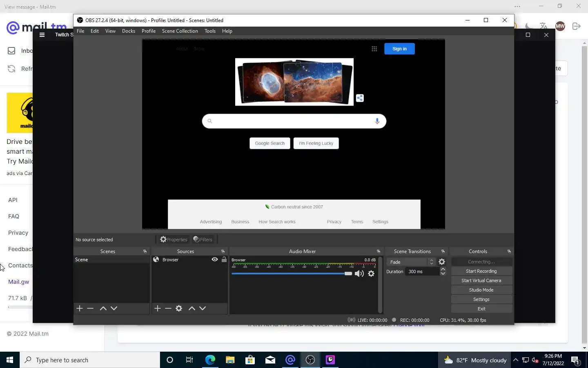Open the Edit menu in OBS

click(95, 31)
